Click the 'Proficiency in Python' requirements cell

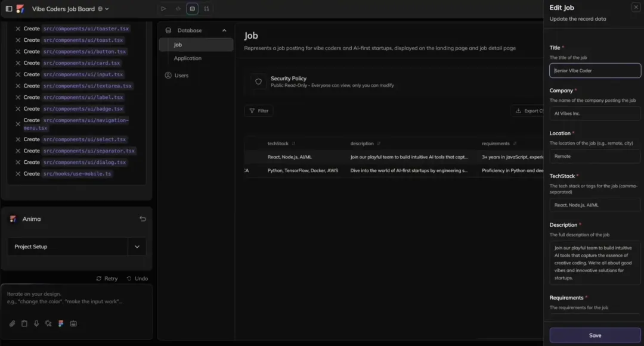coord(513,170)
